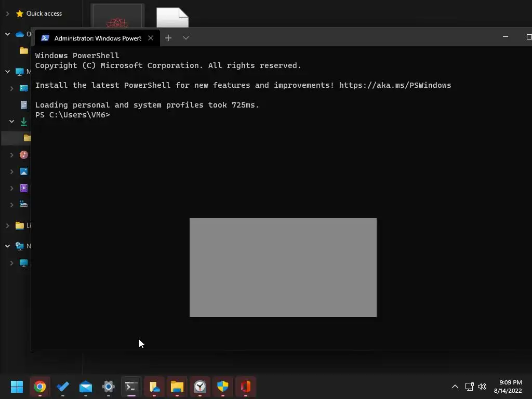
Task: Close the Administrator PowerShell tab
Action: pos(151,38)
